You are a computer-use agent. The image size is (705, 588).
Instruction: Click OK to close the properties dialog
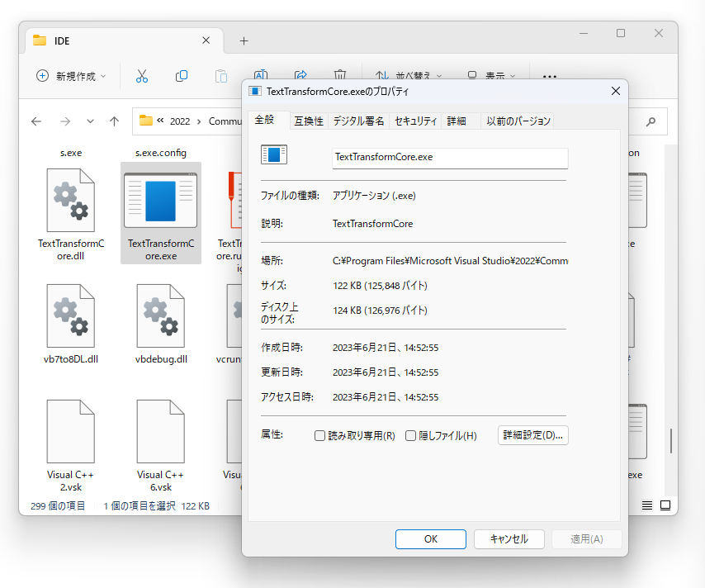[430, 538]
